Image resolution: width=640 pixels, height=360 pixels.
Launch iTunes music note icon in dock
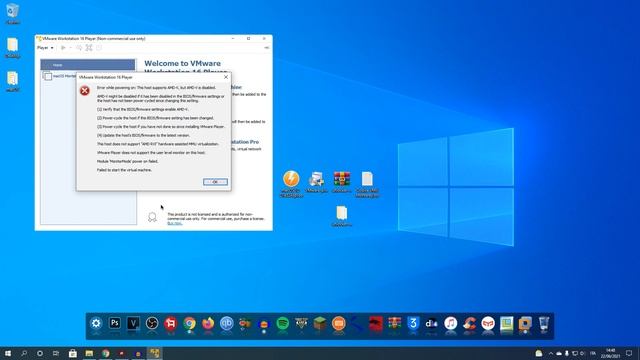point(451,323)
